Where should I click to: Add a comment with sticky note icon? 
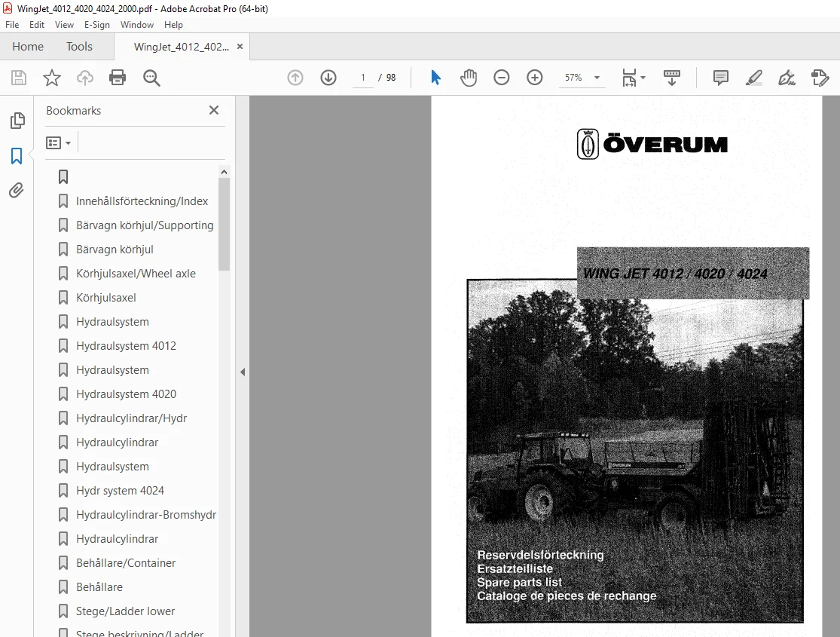tap(720, 78)
